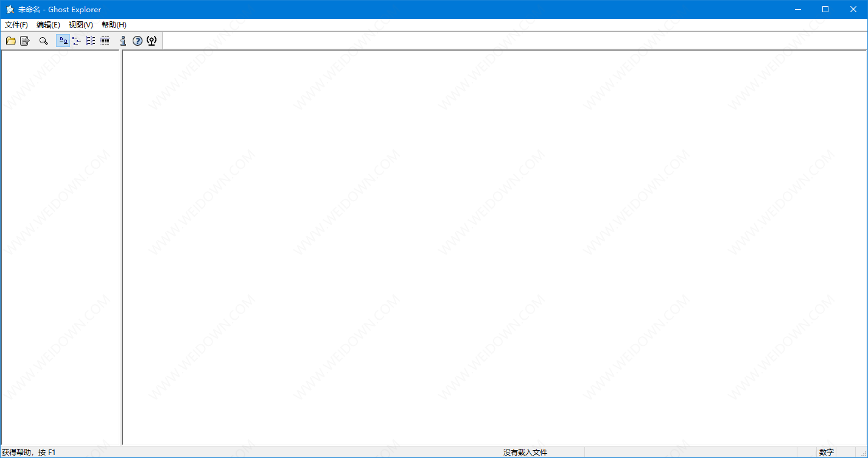
Task: Click the help question mark icon
Action: (x=138, y=41)
